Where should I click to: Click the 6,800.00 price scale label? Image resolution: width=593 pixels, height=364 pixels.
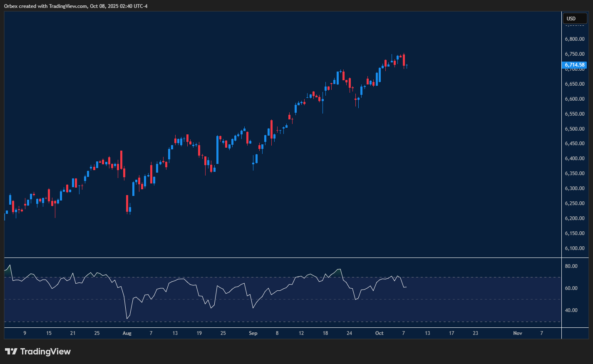click(x=574, y=39)
